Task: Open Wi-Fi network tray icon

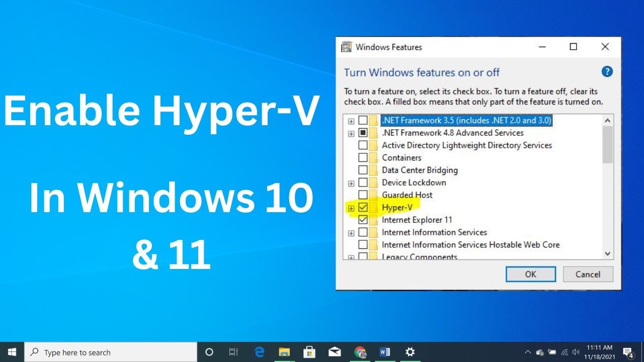Action: pos(565,352)
